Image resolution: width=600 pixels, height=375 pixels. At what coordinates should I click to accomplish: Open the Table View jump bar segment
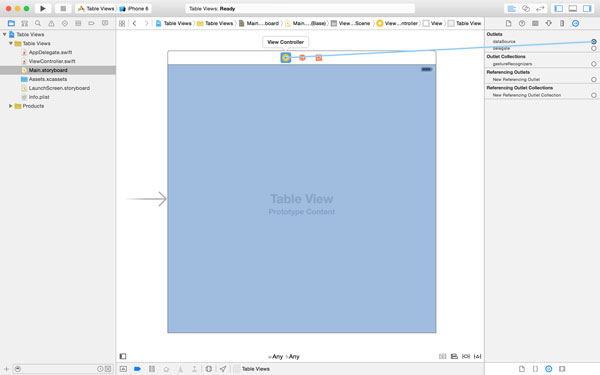465,23
